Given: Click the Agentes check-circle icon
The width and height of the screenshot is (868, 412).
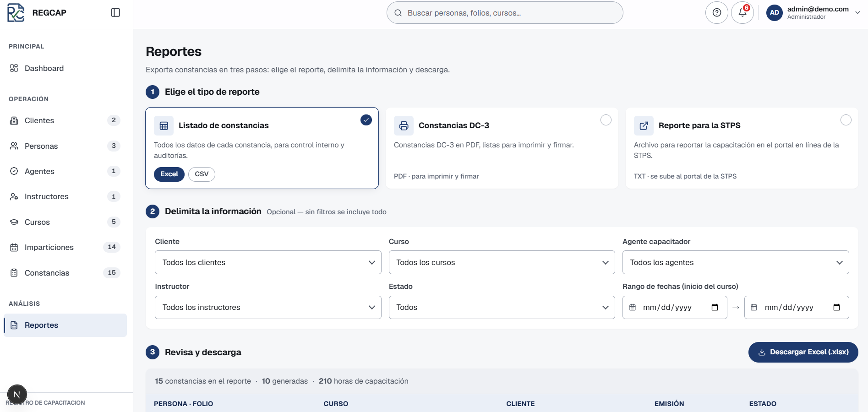Looking at the screenshot, I should (14, 171).
